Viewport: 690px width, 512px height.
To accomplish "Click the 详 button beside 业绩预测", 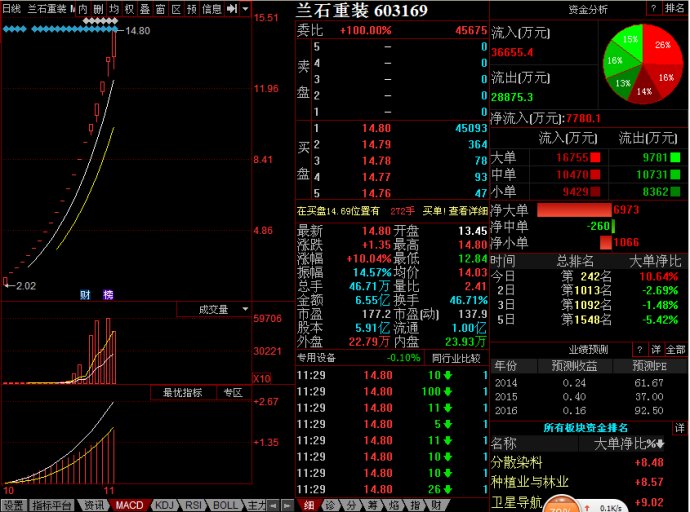I will (656, 350).
